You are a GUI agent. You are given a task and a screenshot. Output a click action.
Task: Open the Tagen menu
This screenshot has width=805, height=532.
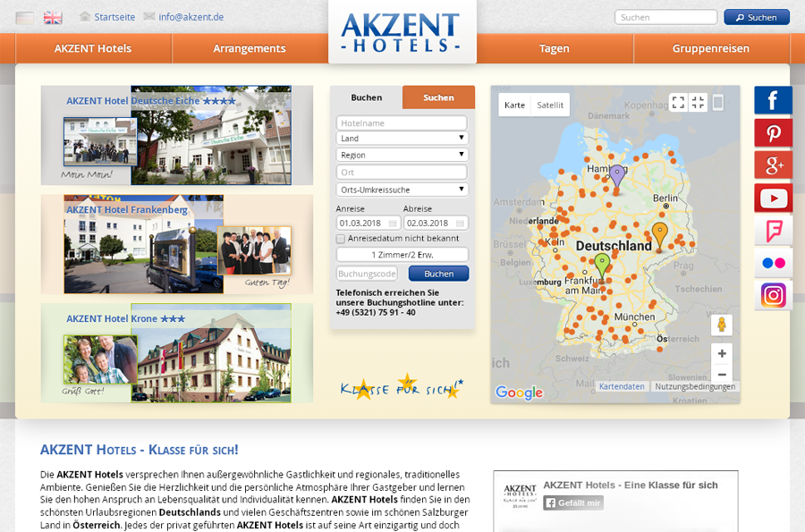pos(555,49)
